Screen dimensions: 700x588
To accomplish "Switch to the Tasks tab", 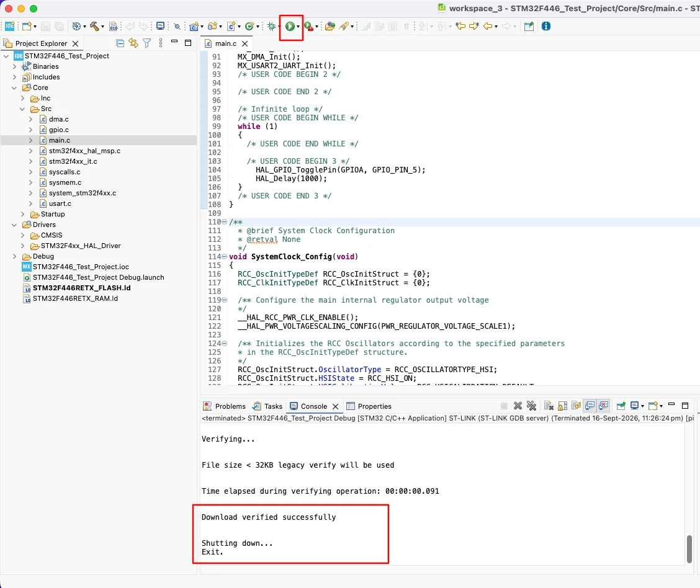I will click(267, 406).
